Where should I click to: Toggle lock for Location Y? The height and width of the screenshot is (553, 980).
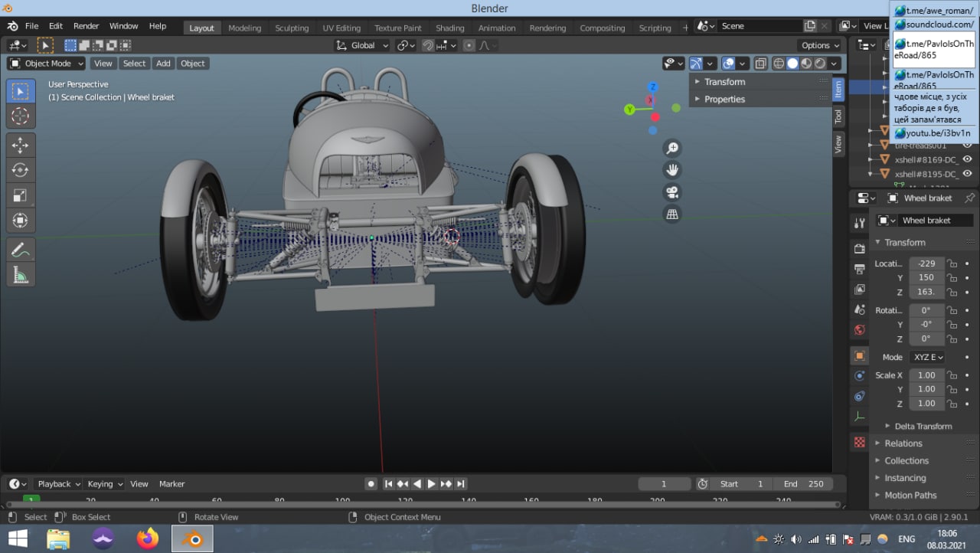coord(952,277)
